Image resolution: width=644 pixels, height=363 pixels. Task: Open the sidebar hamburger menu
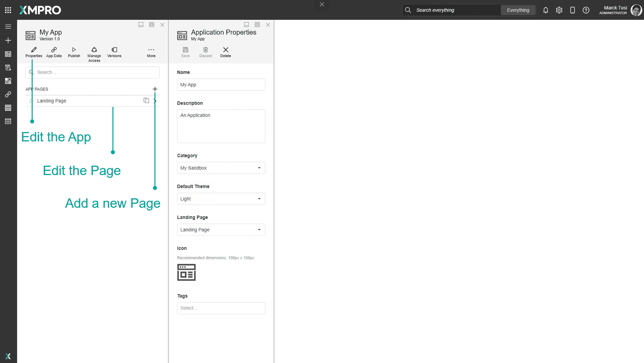pos(8,26)
